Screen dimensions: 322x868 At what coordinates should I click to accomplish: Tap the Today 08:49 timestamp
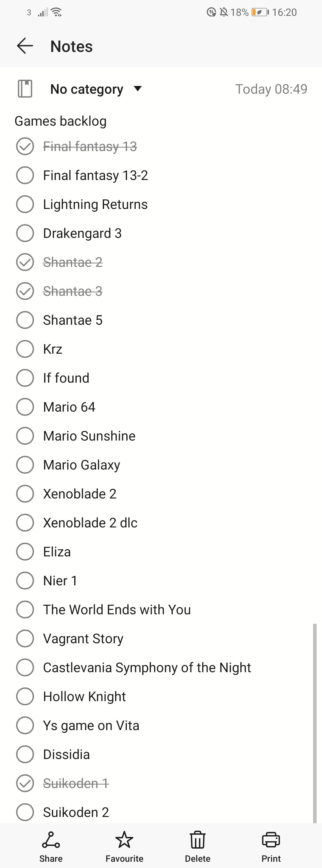[x=271, y=89]
